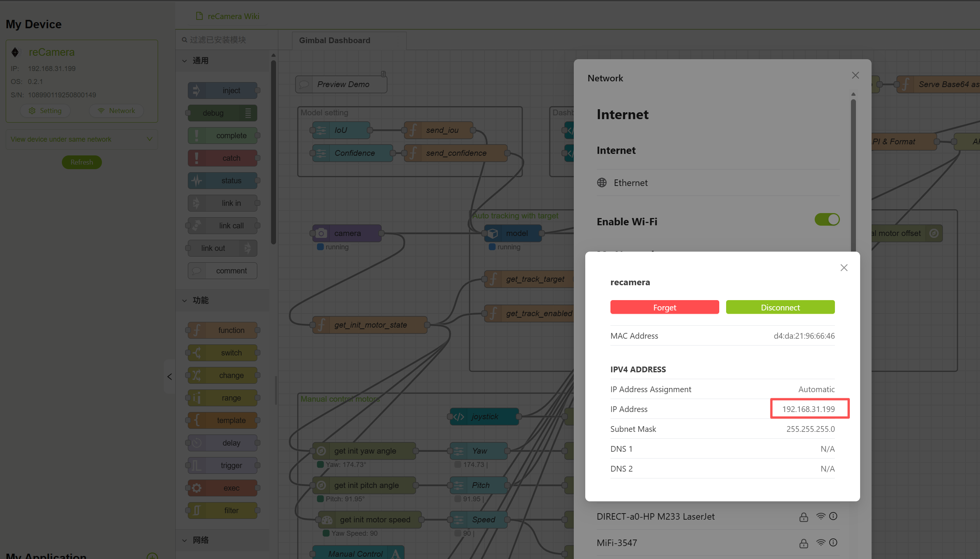Collapse the 通用 palette category

pos(185,61)
